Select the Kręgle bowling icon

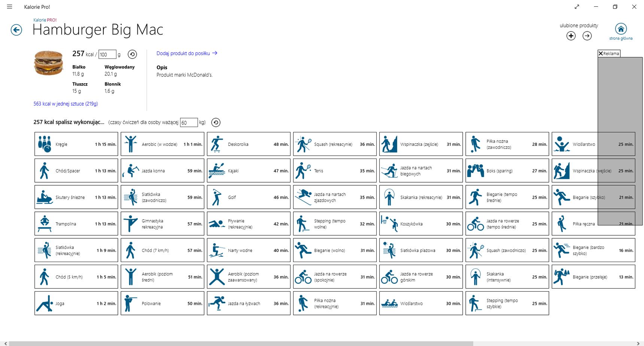pos(45,144)
